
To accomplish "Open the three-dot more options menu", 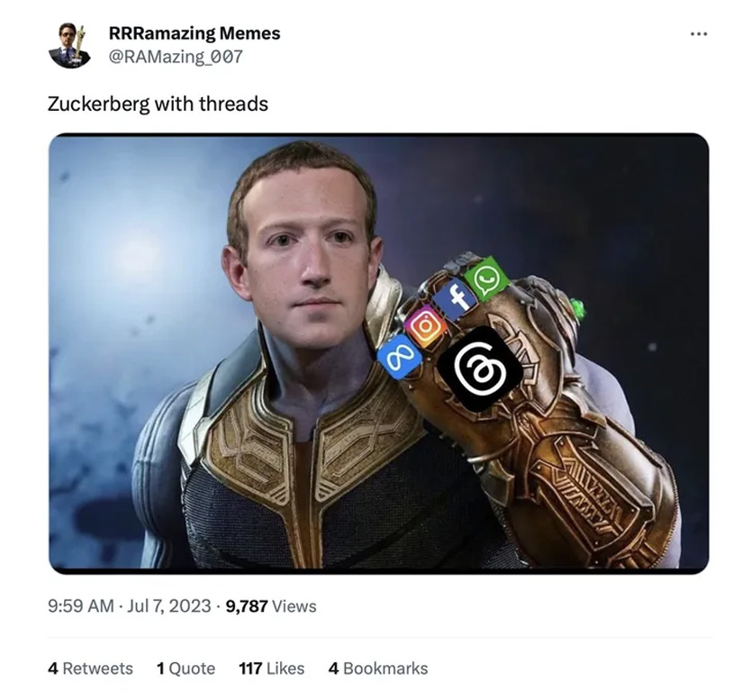I will [x=698, y=34].
